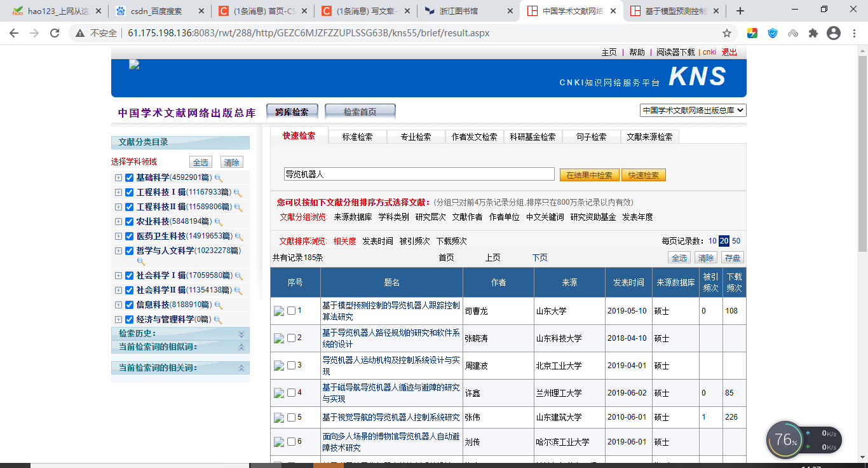Expand the 社会科学Ⅱ辑 tree node

118,291
